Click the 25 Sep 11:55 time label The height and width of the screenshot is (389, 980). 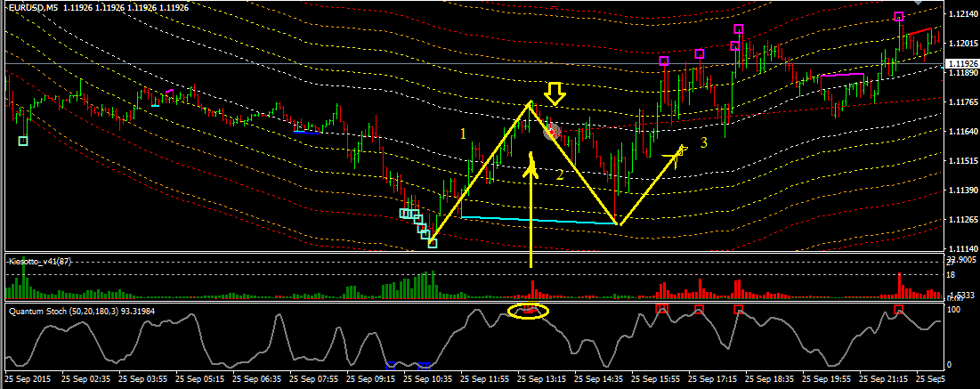point(483,379)
